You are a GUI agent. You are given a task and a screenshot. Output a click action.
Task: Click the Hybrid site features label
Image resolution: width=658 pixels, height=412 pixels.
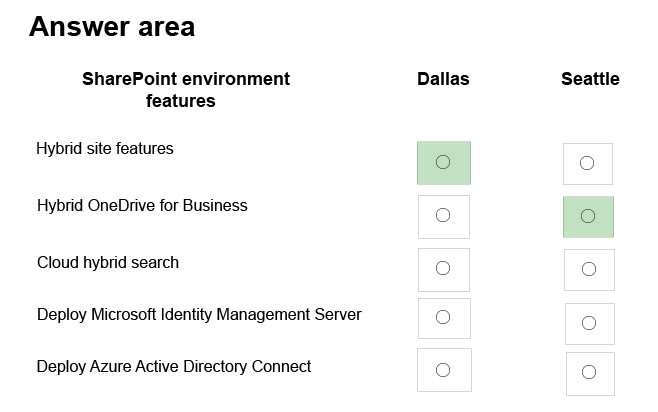[104, 149]
